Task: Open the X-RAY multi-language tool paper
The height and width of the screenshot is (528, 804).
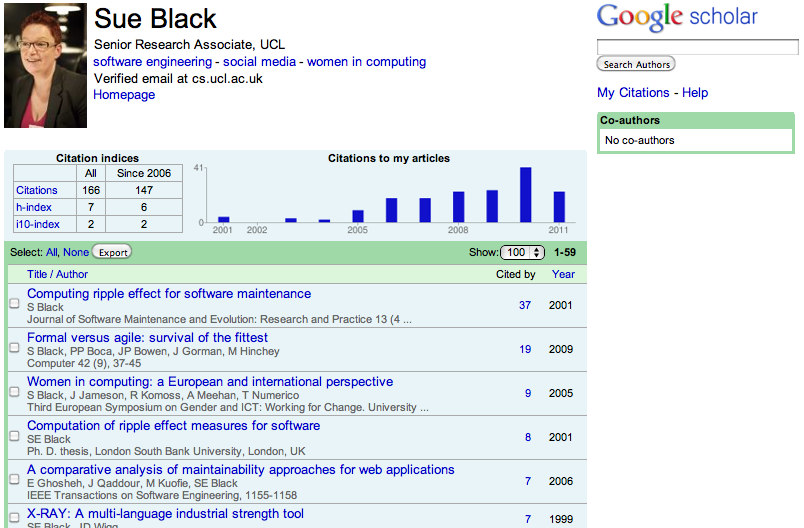Action: tap(165, 513)
